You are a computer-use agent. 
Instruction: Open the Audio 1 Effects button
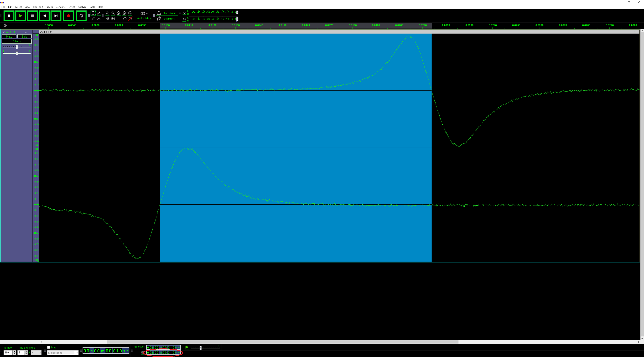(17, 41)
